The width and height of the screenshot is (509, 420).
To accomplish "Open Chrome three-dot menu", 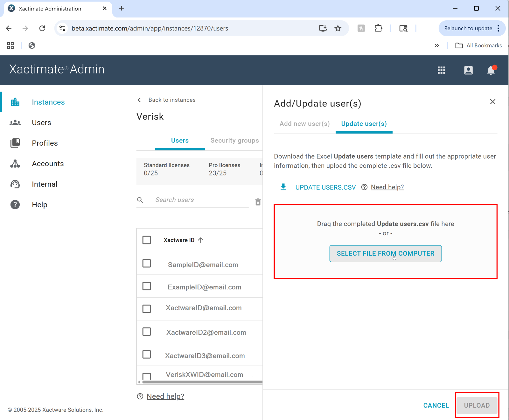I will (x=498, y=28).
